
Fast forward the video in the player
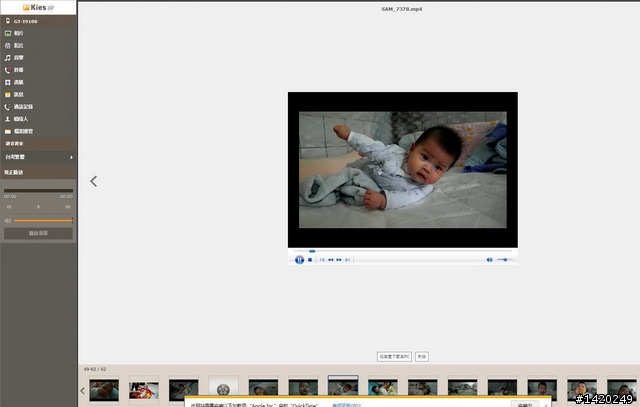(x=339, y=260)
